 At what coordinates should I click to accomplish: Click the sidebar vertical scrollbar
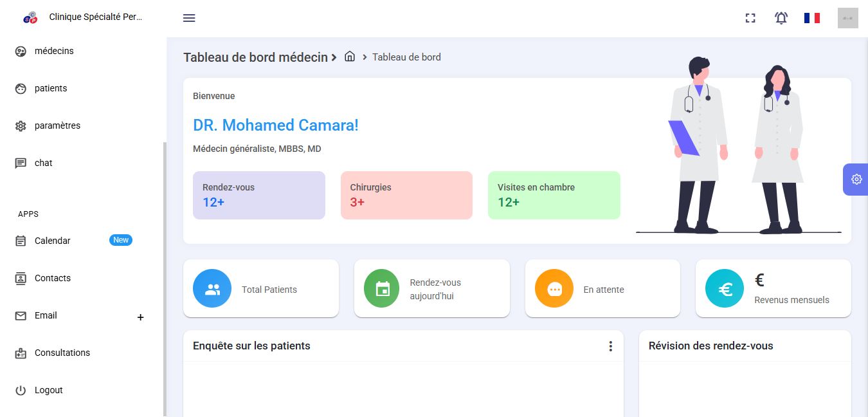(165, 277)
